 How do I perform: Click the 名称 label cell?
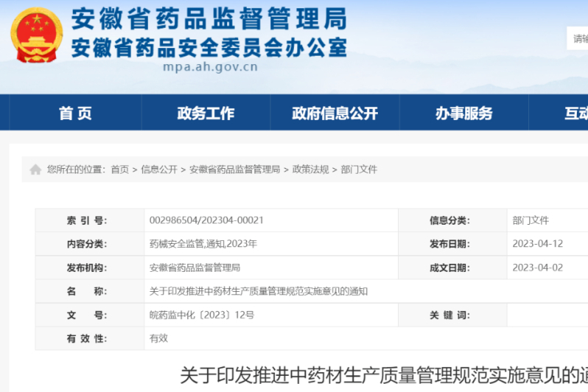coord(90,291)
